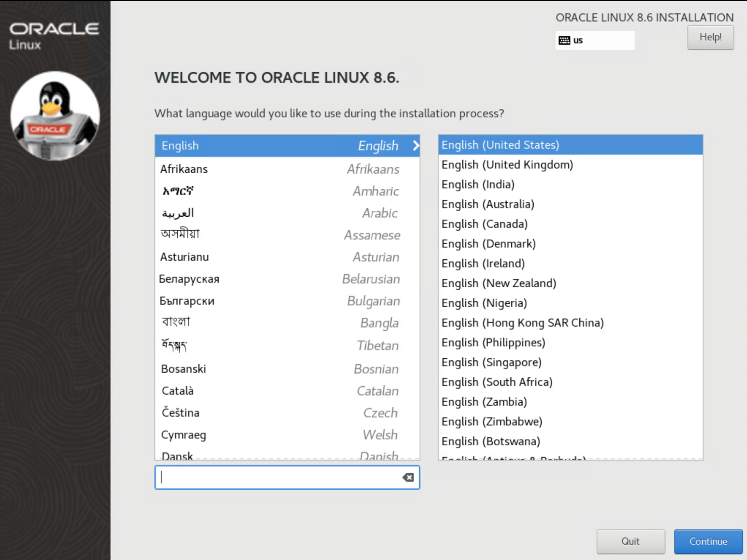Viewport: 747px width, 560px height.
Task: Choose English (Singapore) locale
Action: click(571, 362)
